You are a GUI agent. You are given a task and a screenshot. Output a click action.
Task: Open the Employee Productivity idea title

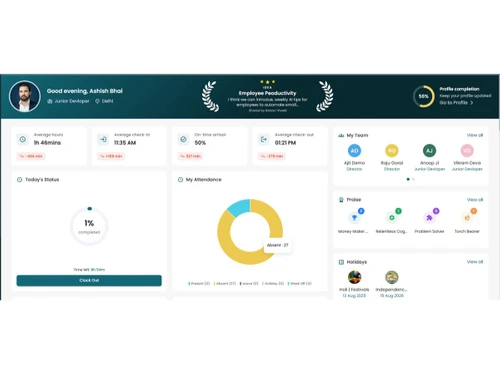pos(267,93)
